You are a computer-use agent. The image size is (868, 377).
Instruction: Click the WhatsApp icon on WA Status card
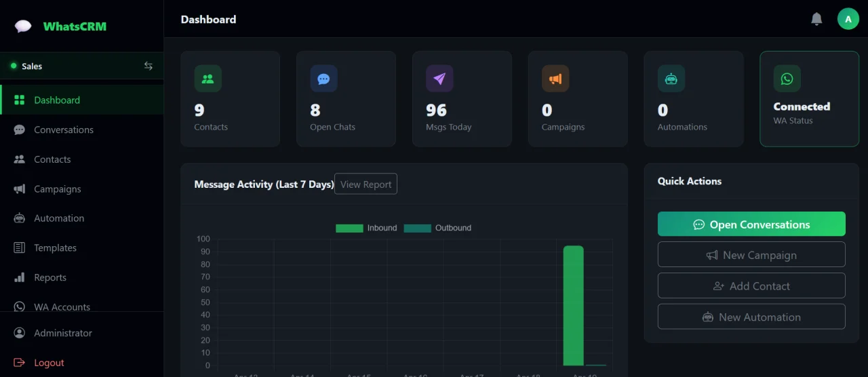[x=787, y=79]
